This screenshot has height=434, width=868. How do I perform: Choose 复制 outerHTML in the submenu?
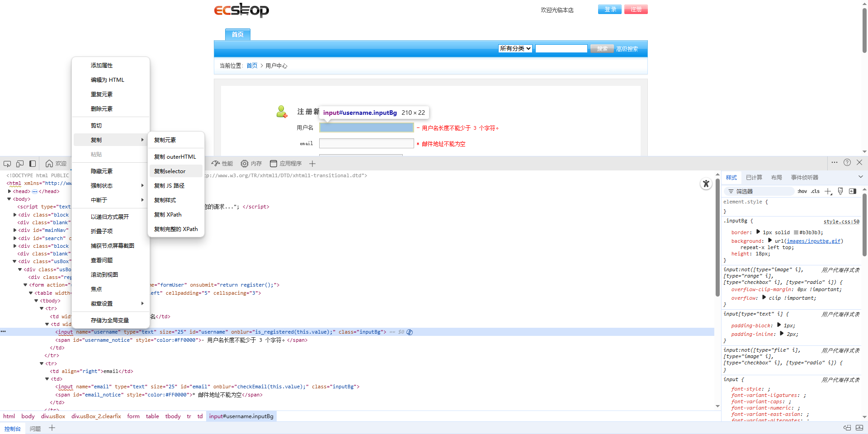pyautogui.click(x=176, y=156)
